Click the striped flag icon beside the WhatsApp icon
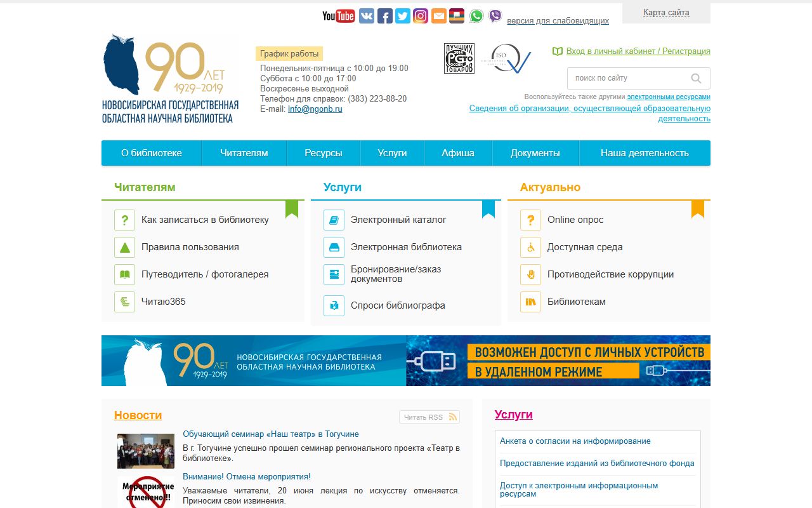 (457, 16)
